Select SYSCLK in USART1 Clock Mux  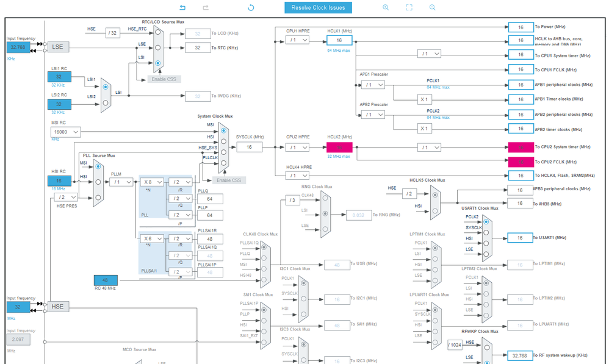[486, 232]
